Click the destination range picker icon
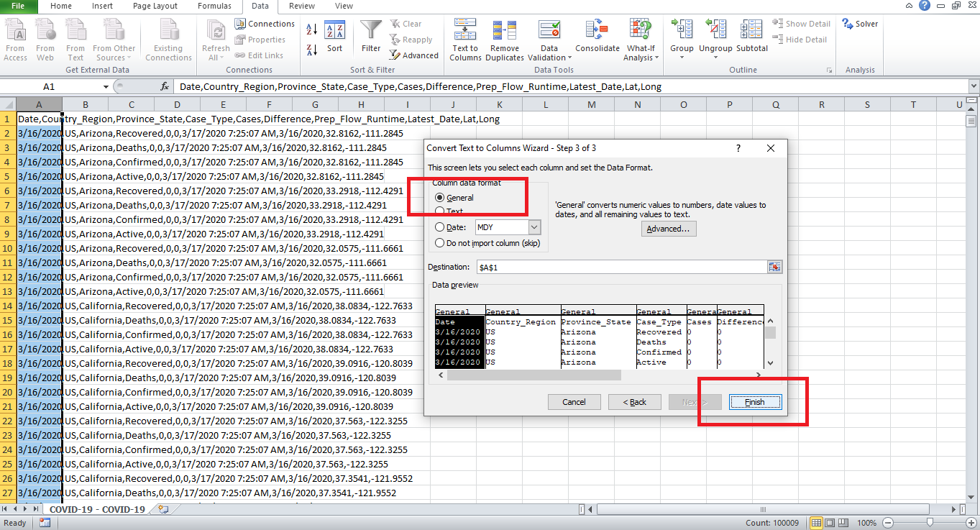 coord(774,267)
